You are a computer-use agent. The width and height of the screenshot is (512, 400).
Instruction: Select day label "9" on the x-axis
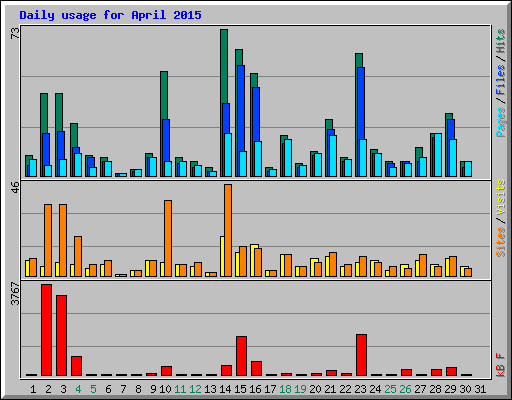tap(153, 389)
